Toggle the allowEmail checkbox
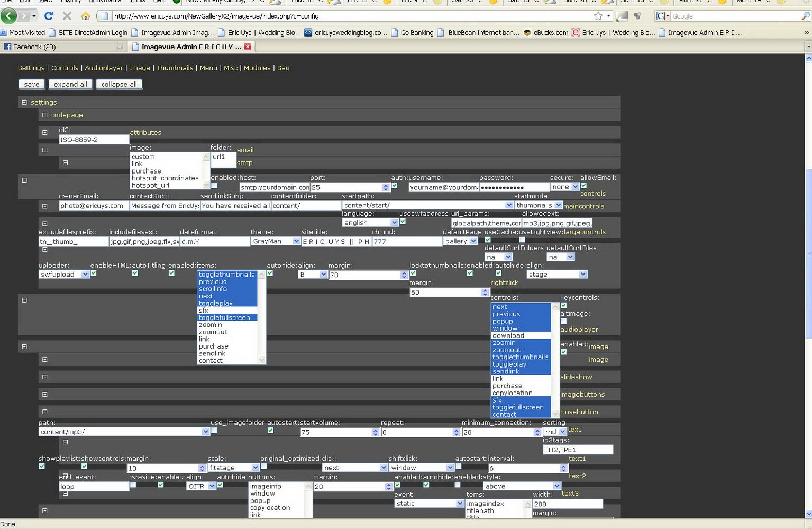 pos(584,186)
